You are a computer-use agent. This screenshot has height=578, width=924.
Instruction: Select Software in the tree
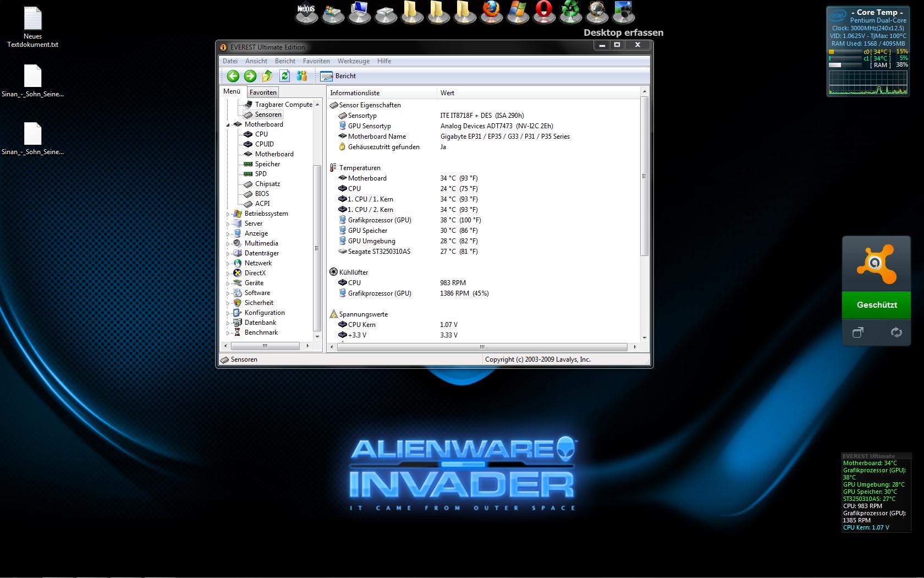257,293
